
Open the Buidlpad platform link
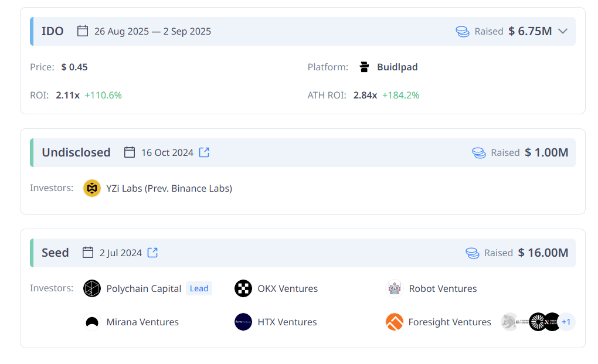point(397,67)
